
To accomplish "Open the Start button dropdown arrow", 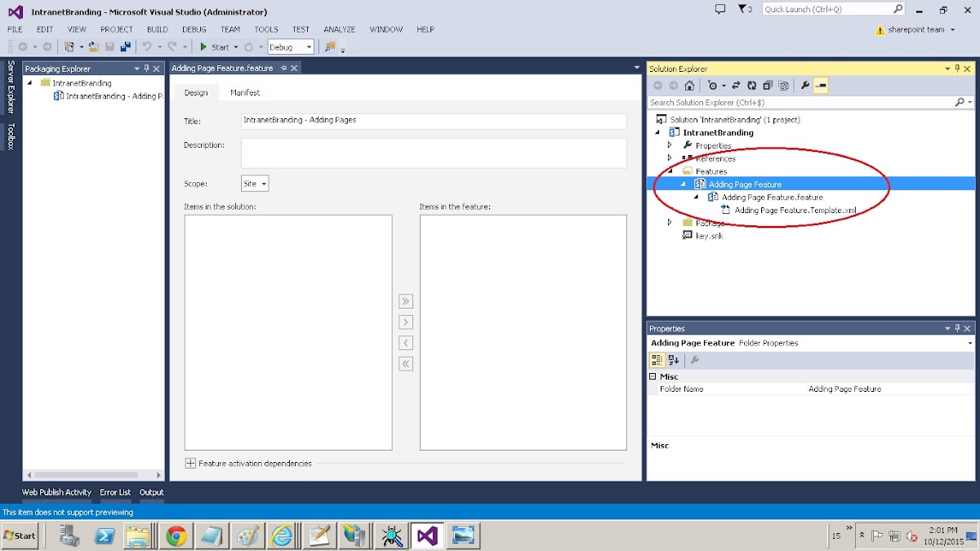I will click(x=236, y=47).
